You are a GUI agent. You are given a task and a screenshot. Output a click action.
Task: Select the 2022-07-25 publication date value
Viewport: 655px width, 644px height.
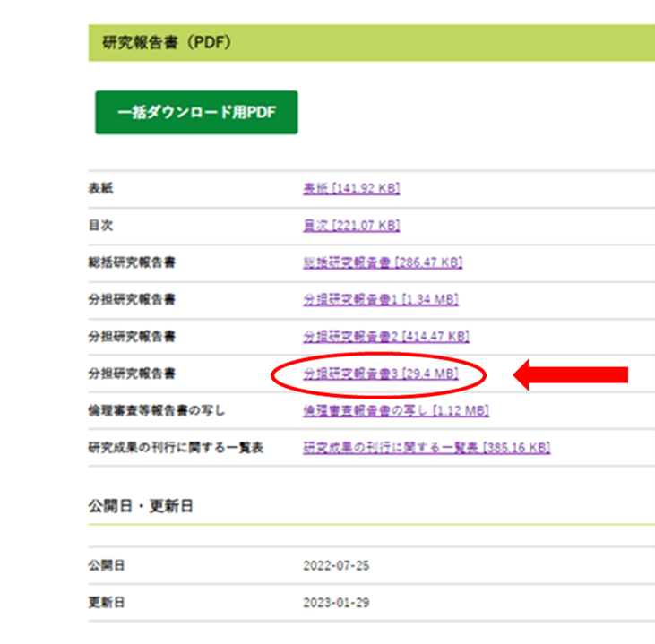[336, 566]
